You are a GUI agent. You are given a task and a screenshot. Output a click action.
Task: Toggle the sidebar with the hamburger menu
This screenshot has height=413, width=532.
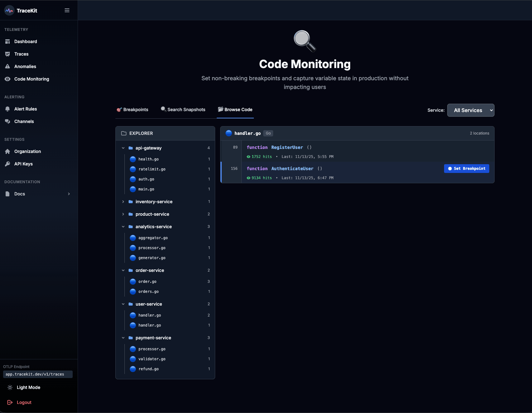coord(67,10)
